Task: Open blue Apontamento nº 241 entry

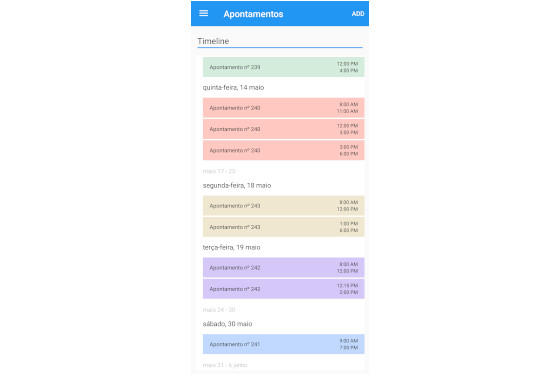Action: 284,344
